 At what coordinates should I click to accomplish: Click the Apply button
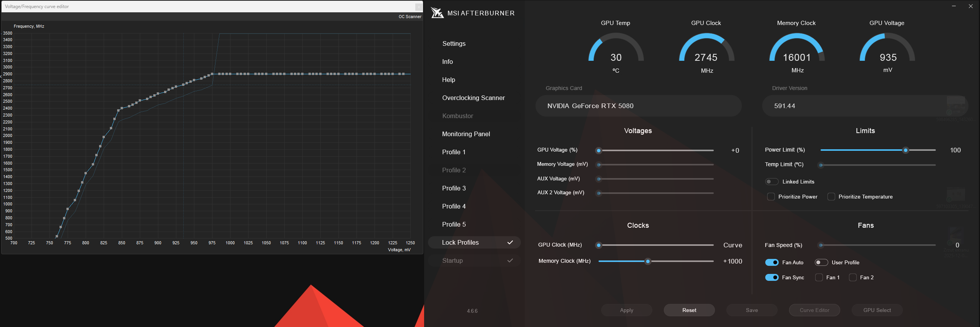627,310
